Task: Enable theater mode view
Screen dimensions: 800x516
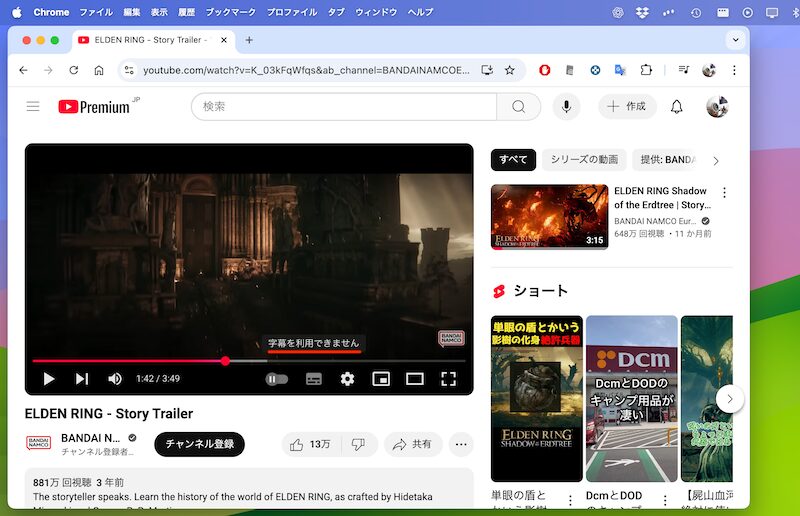Action: 415,379
